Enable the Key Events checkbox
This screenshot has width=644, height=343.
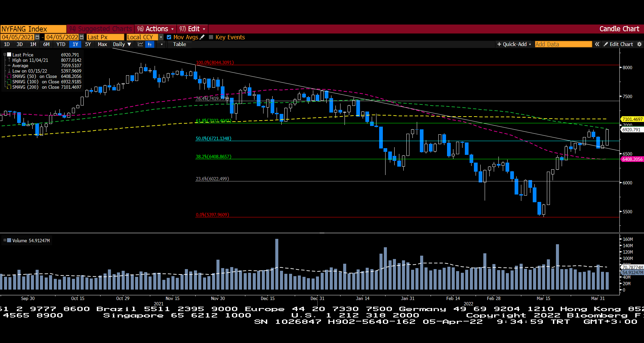tap(211, 37)
